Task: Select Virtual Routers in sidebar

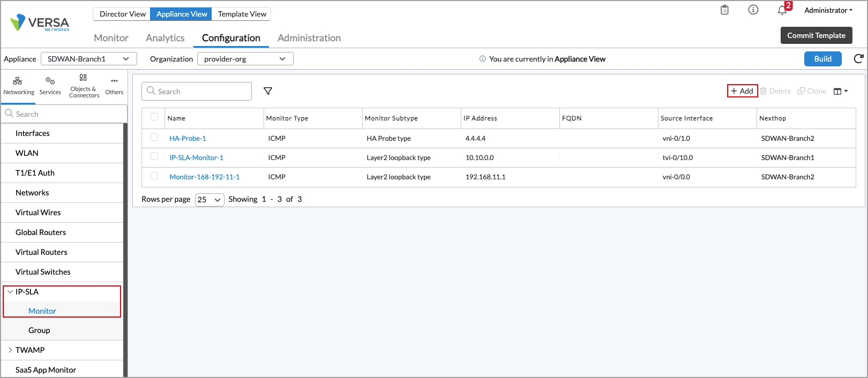Action: pyautogui.click(x=62, y=252)
